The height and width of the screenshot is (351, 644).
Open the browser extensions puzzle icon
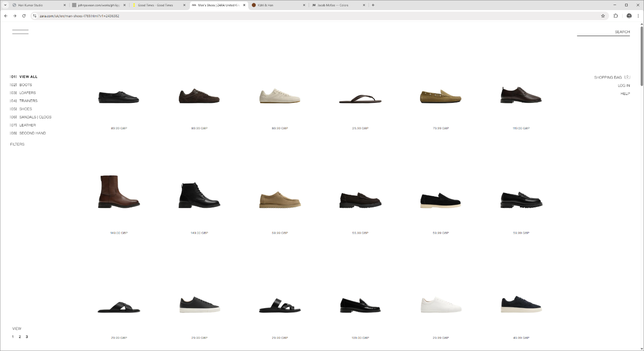click(x=615, y=16)
